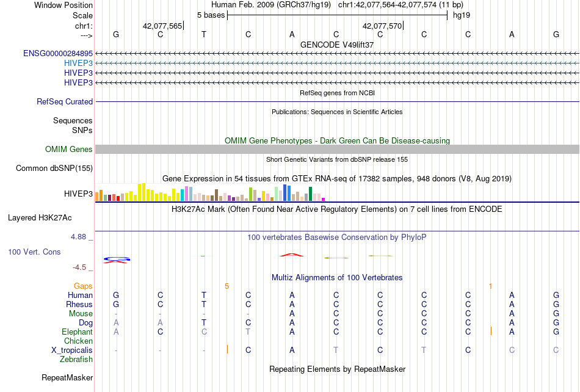The height and width of the screenshot is (392, 580).
Task: Click the Layered H3K27Ac track label
Action: [40, 218]
